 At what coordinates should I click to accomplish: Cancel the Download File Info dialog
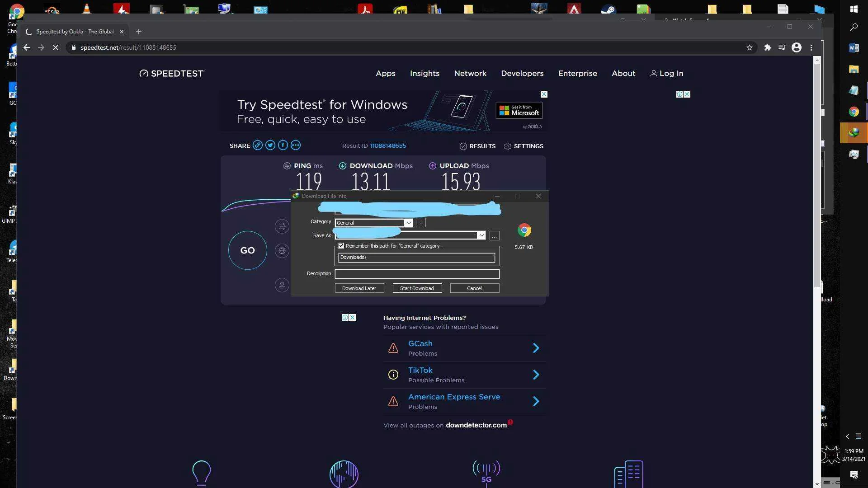(475, 288)
